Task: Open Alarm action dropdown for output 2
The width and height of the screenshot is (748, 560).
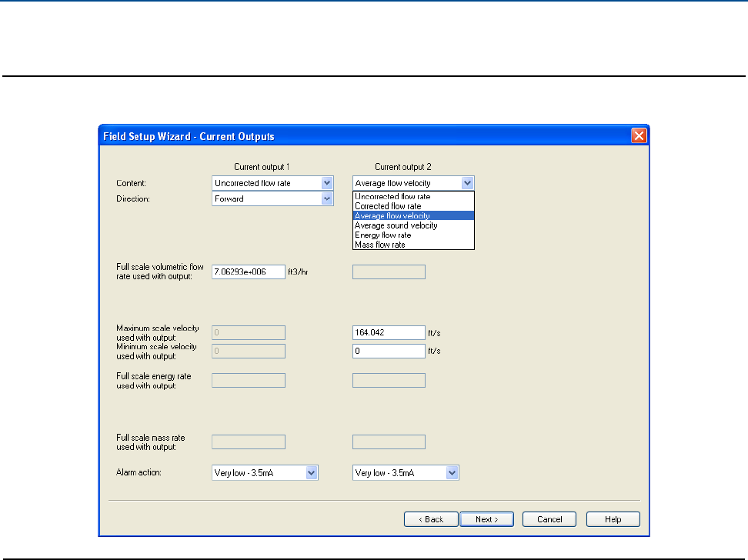Action: point(452,473)
